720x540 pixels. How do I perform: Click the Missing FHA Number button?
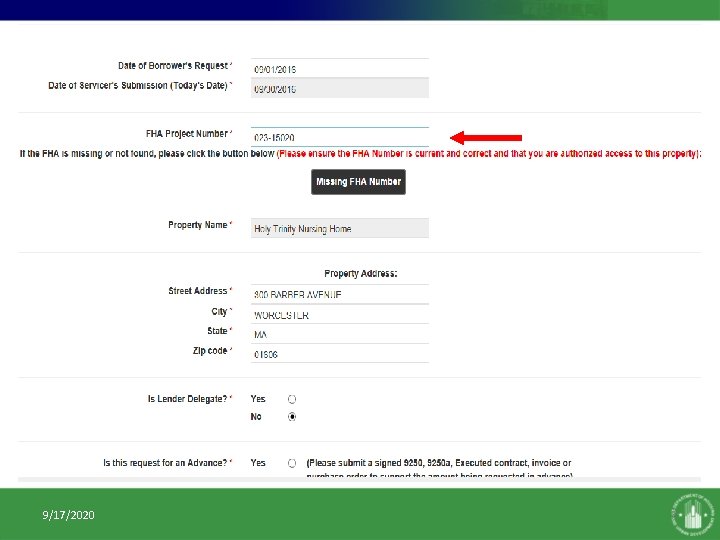click(x=358, y=182)
